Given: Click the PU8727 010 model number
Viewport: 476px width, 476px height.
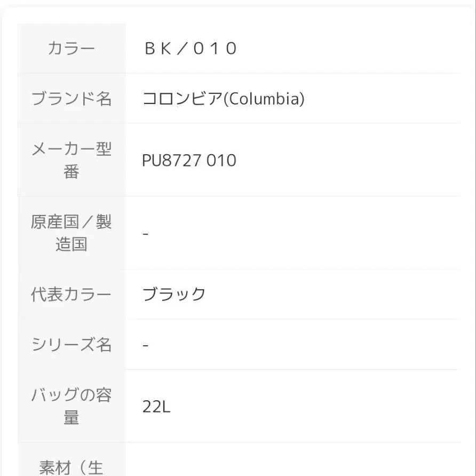Looking at the screenshot, I should click(189, 160).
